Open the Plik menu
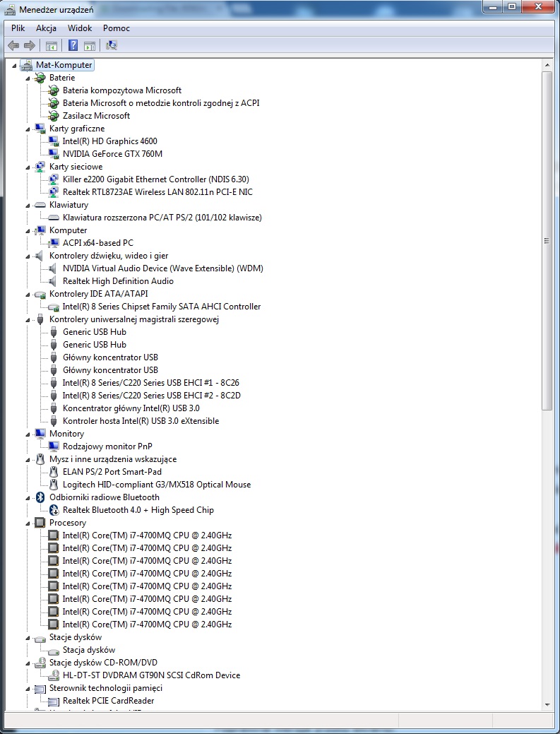This screenshot has height=734, width=560. tap(18, 28)
